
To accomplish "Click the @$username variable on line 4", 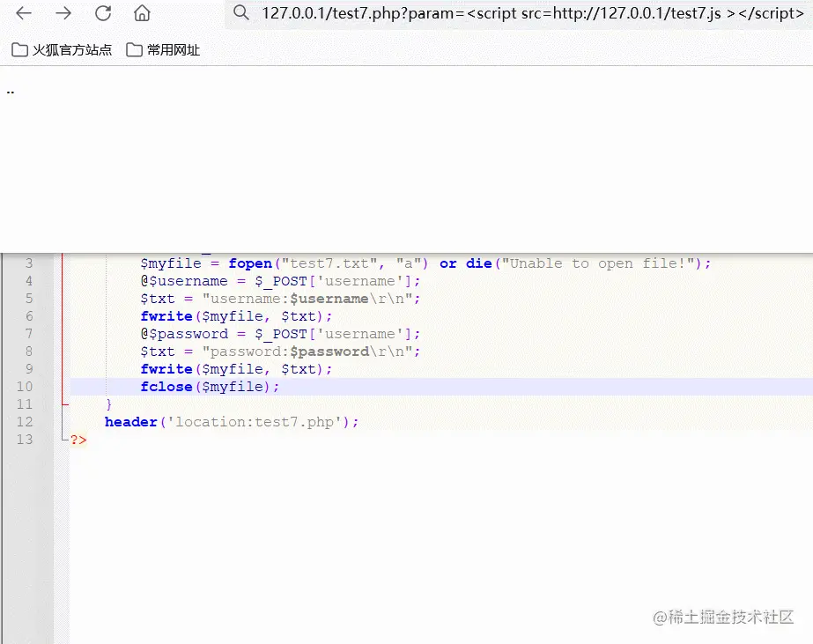I will [x=184, y=281].
